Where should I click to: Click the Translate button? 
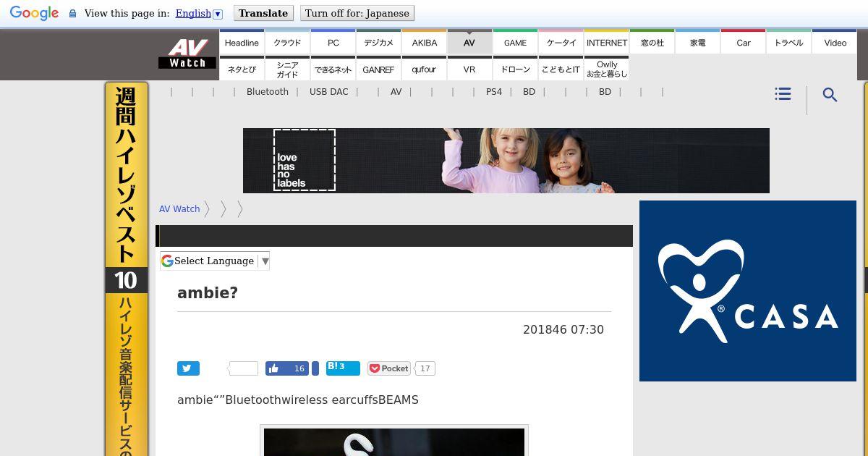click(263, 13)
